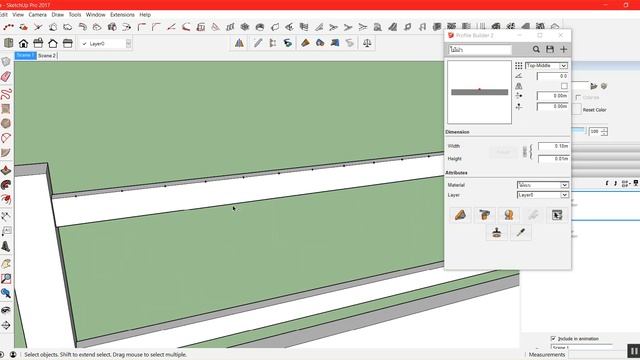640x360 pixels.
Task: Open the Material dropdown in Profile Builder
Action: click(x=542, y=185)
